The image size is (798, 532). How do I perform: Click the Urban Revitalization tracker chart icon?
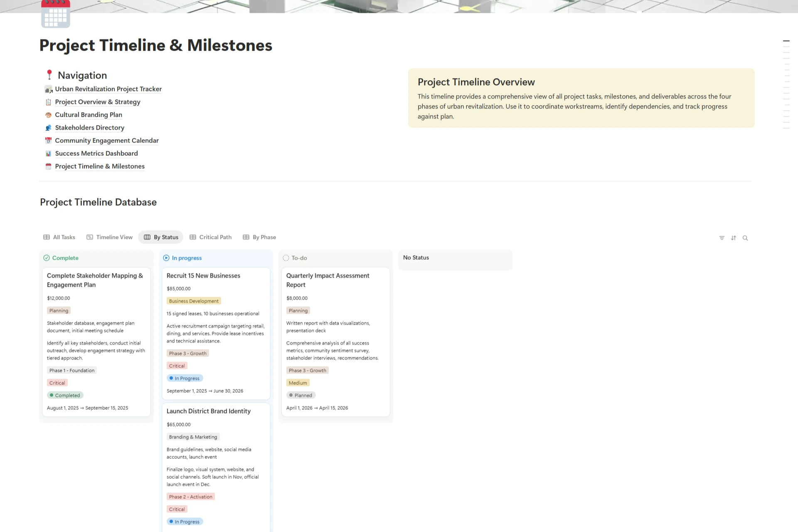48,89
